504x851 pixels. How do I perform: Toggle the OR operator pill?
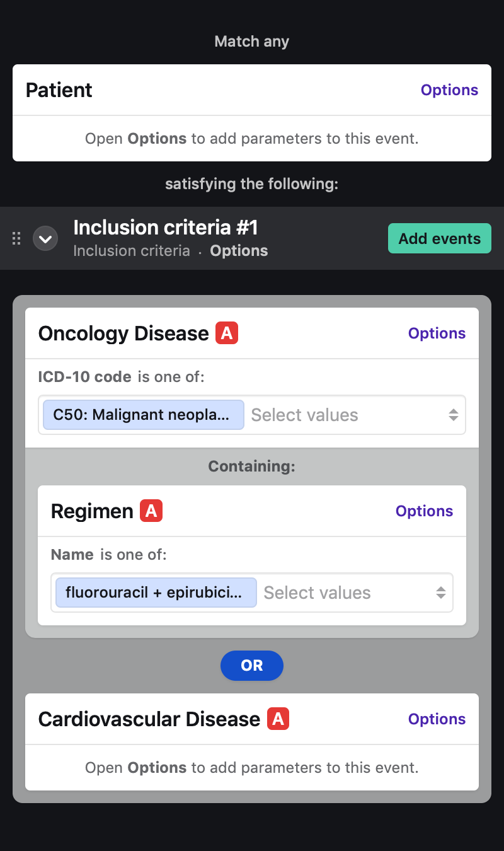click(x=252, y=666)
